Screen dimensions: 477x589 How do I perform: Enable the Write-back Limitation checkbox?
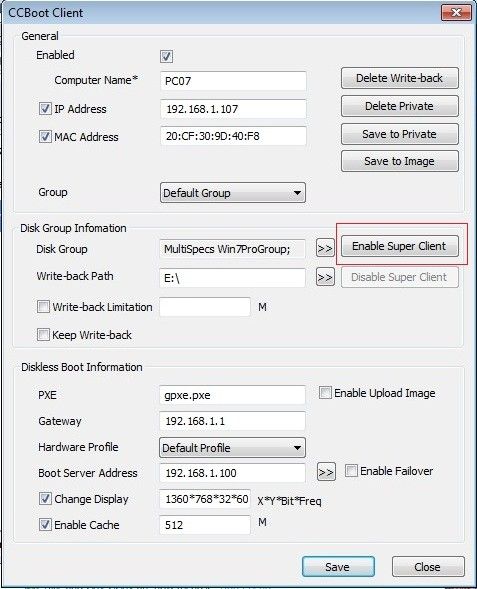[x=43, y=307]
